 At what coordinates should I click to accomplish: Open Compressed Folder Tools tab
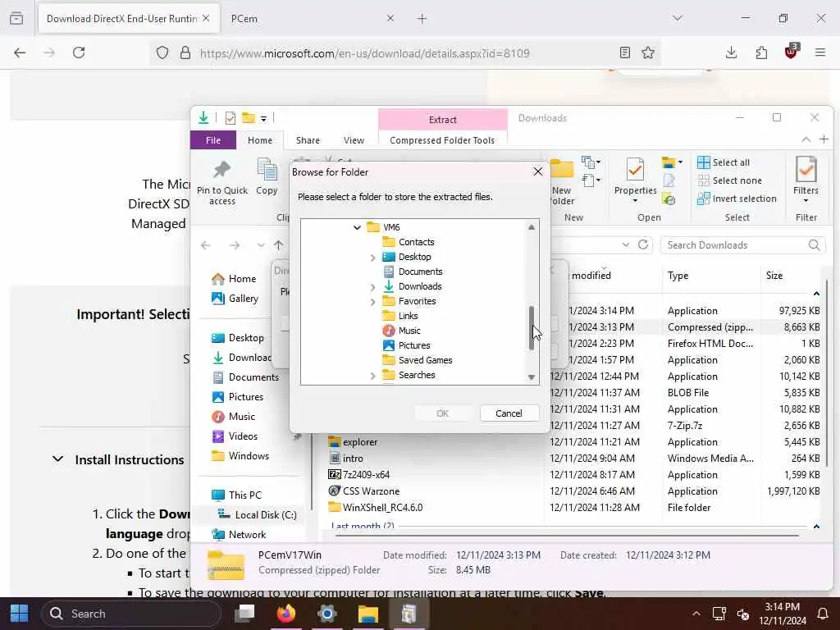pos(442,139)
